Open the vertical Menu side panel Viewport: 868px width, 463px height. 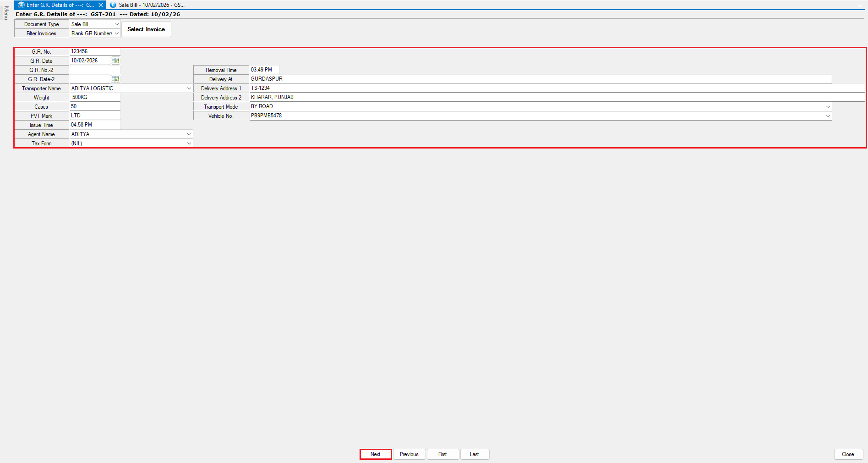(x=6, y=13)
